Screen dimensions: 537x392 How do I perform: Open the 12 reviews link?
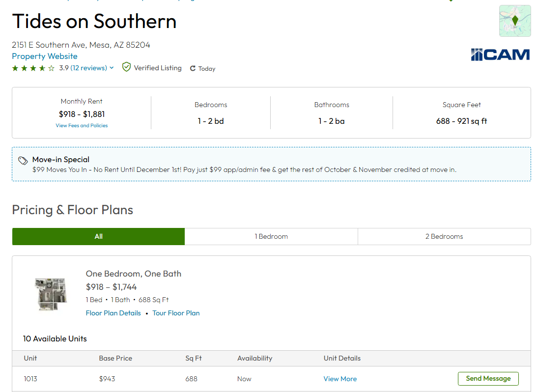[89, 68]
